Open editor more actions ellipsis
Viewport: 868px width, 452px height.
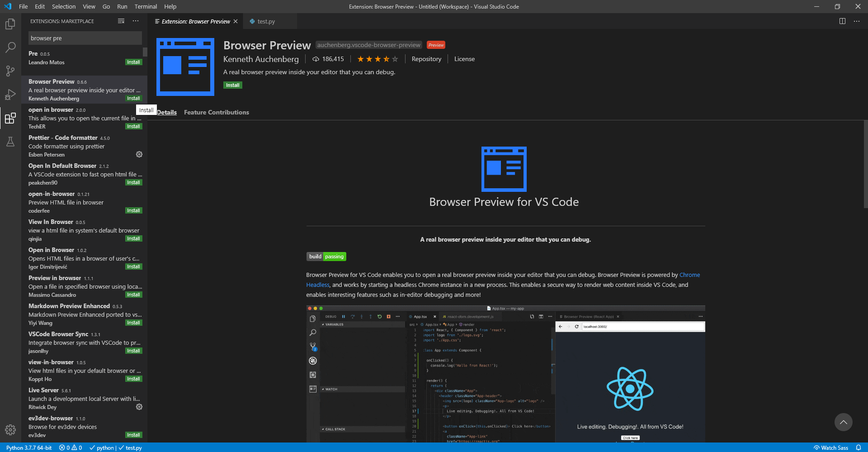pos(857,21)
